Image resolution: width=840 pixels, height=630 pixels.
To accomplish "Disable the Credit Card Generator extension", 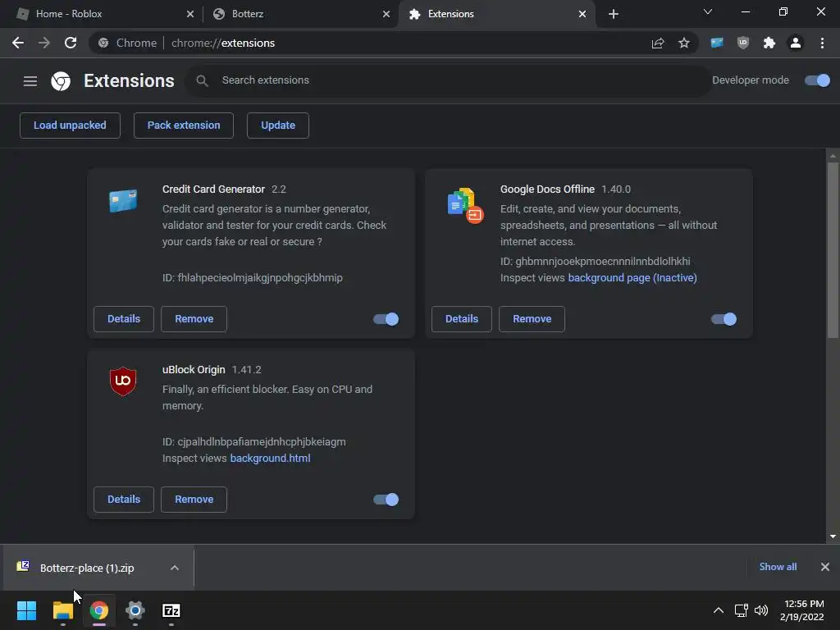I will click(x=386, y=319).
